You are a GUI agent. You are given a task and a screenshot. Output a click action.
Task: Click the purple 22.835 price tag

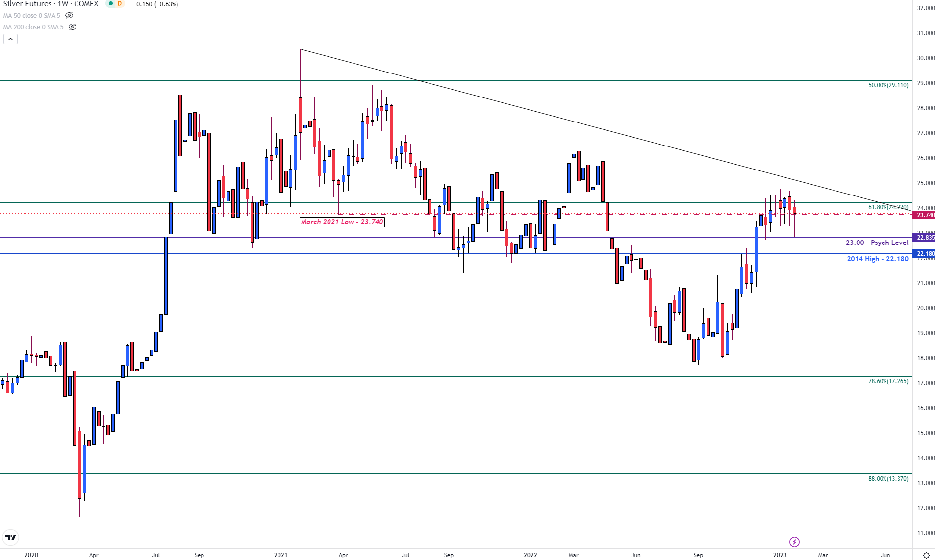click(924, 238)
